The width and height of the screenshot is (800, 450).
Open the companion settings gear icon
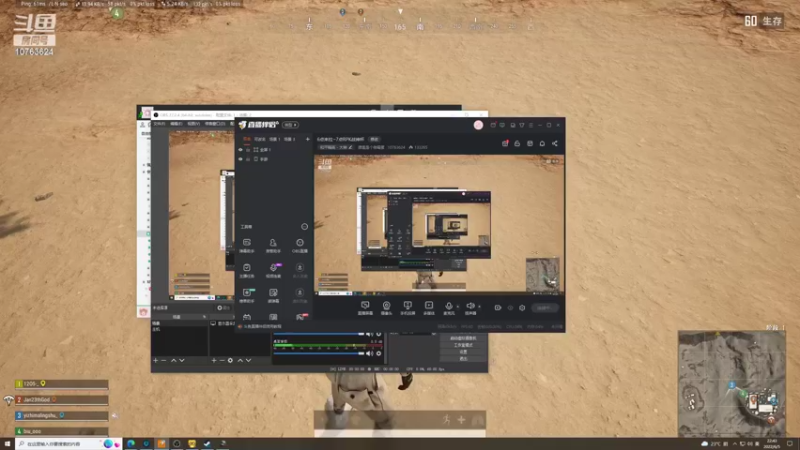click(x=522, y=308)
